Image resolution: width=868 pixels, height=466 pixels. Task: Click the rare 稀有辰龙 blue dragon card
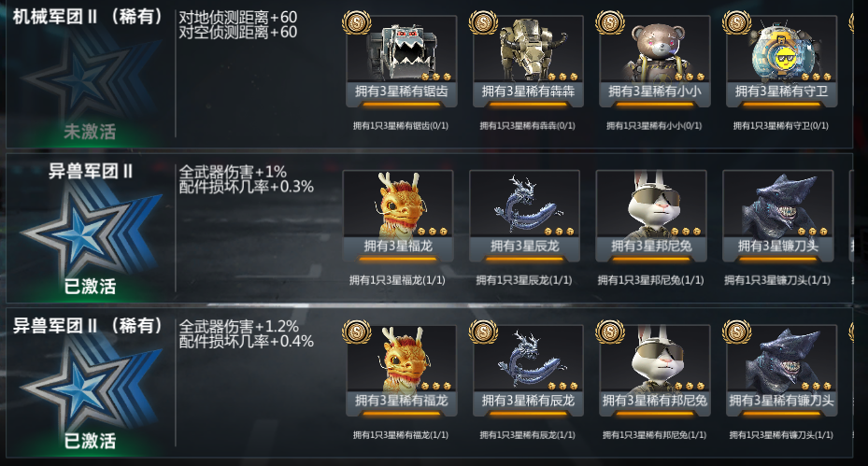point(528,370)
